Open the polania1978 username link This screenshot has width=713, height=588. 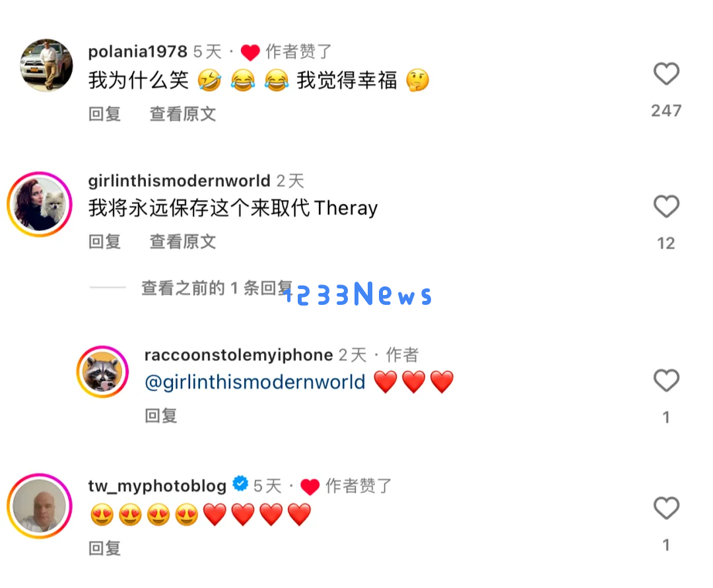coord(138,51)
